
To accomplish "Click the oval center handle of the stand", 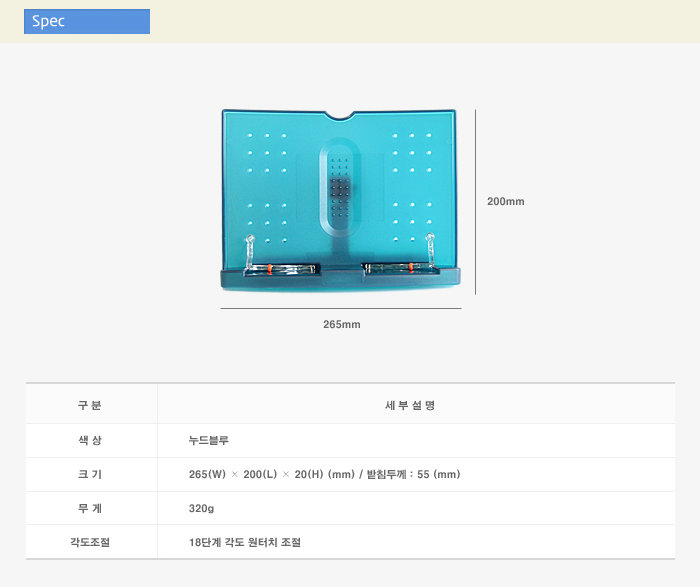I will (340, 188).
